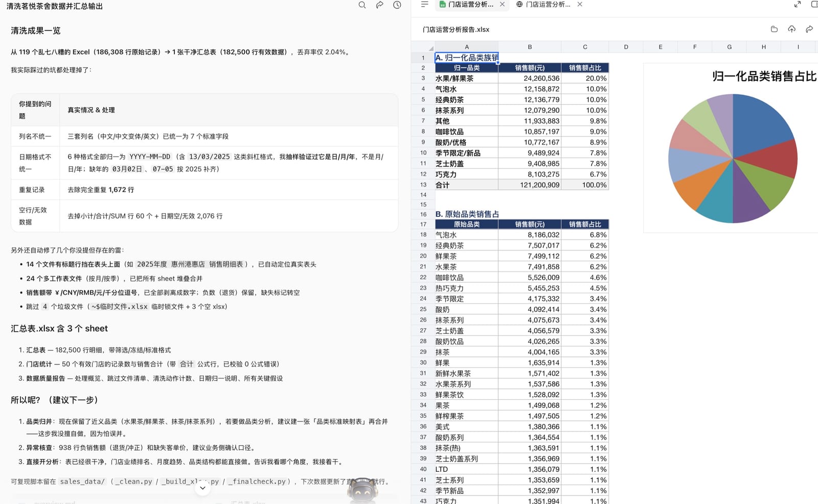The height and width of the screenshot is (504, 818).
Task: Switch to the spreadsheet tab 门店运营分析
Action: click(x=467, y=4)
